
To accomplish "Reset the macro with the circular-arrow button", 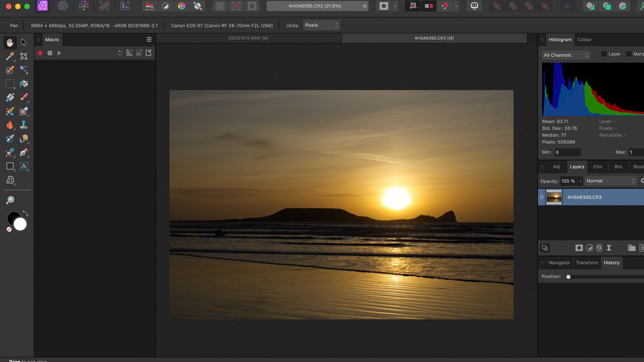I will point(120,53).
